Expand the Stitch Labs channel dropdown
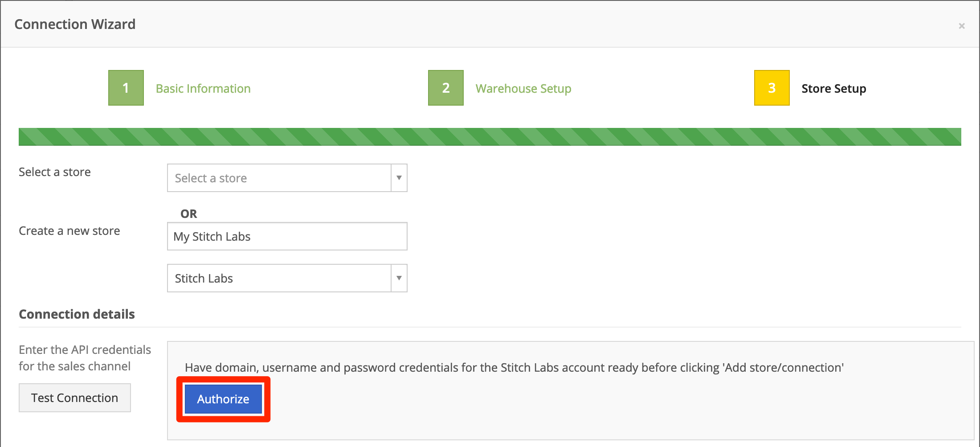This screenshot has height=447, width=980. click(287, 278)
